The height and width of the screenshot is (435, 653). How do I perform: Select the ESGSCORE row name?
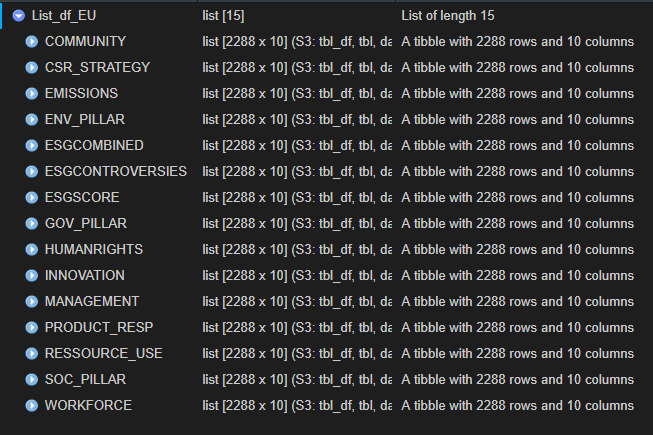click(x=82, y=197)
